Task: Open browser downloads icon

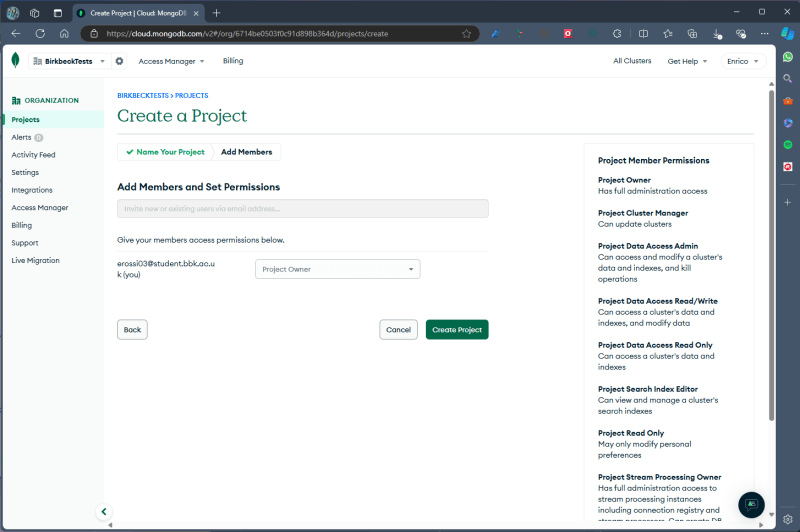Action: pos(717,34)
